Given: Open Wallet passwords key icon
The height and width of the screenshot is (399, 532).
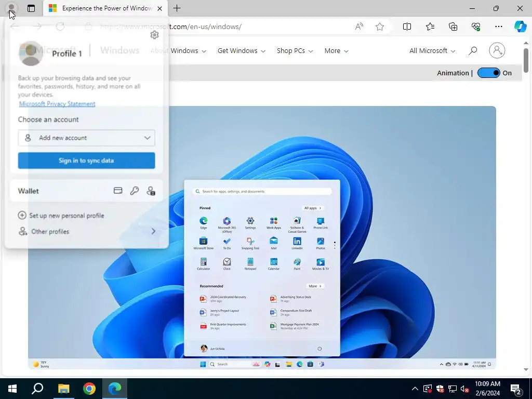Looking at the screenshot, I should (x=135, y=191).
